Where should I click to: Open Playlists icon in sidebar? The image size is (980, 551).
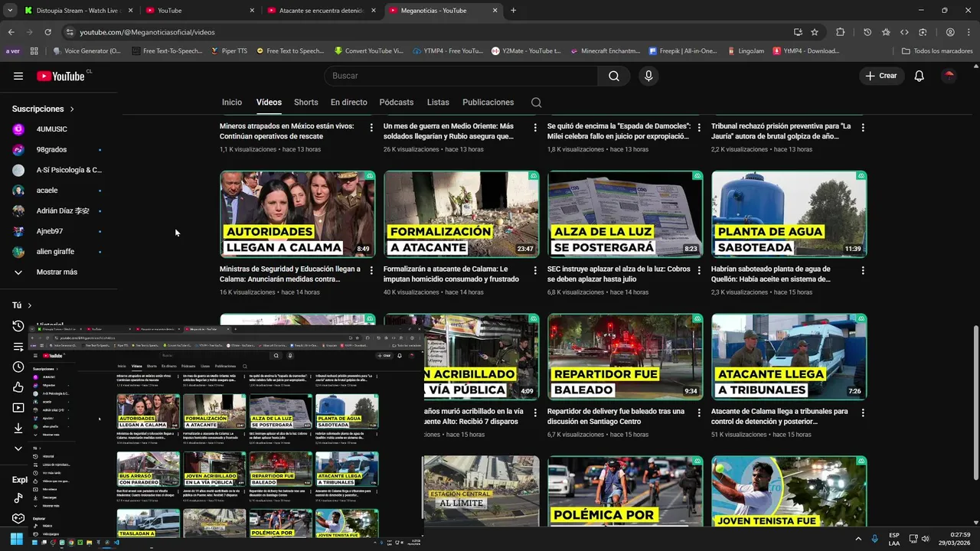click(x=18, y=347)
